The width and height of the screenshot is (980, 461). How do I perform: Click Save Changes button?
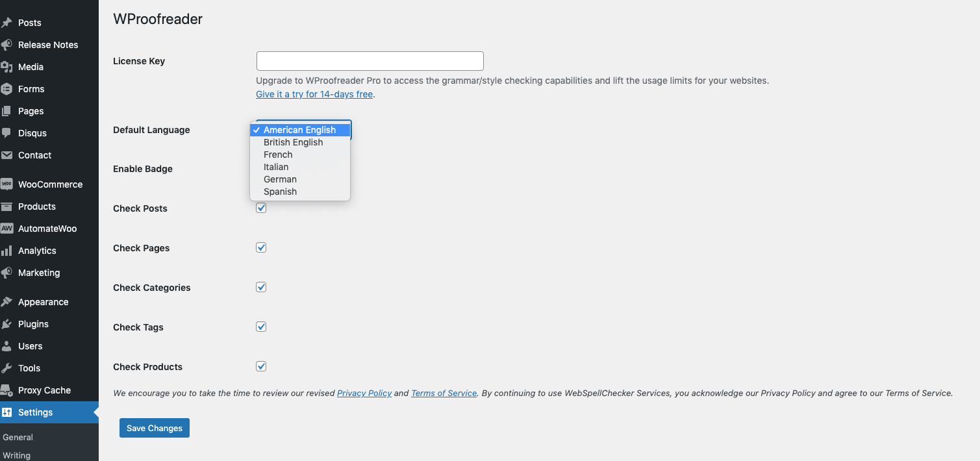[155, 428]
